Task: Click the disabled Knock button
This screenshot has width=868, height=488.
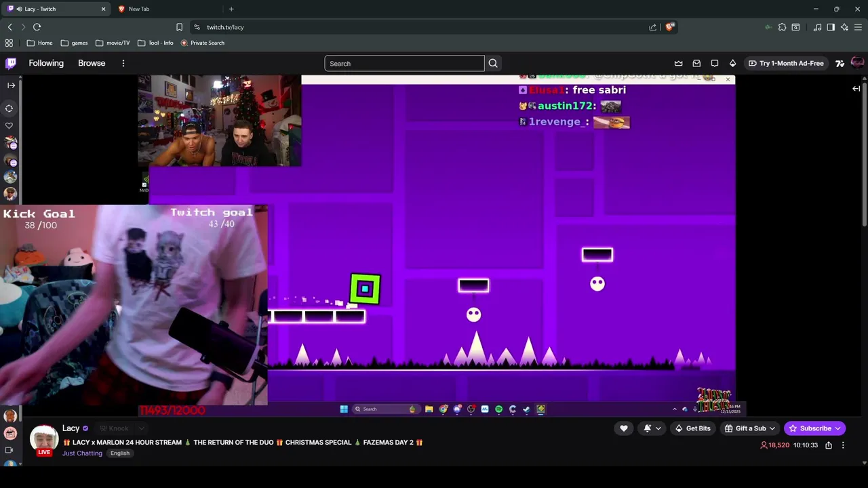Action: [x=114, y=428]
